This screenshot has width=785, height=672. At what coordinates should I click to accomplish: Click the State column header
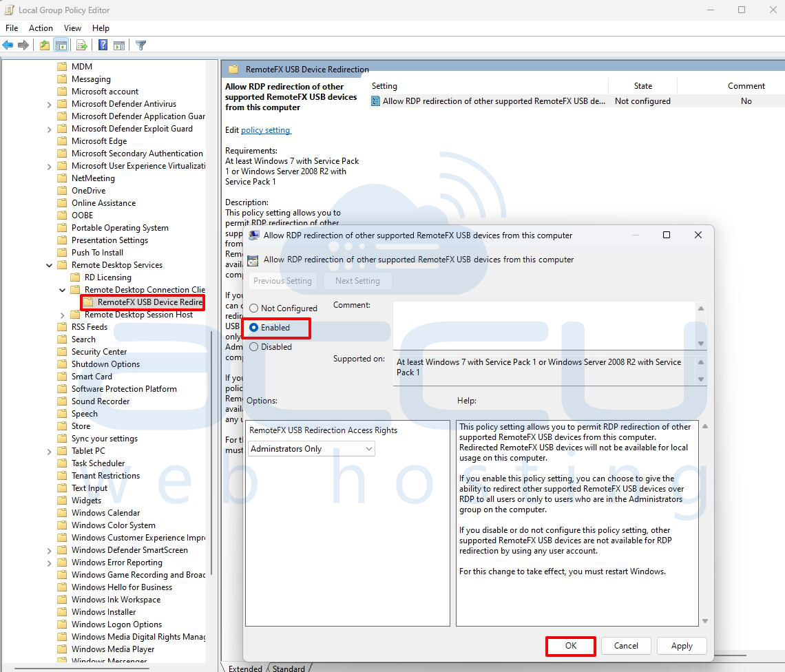(643, 86)
